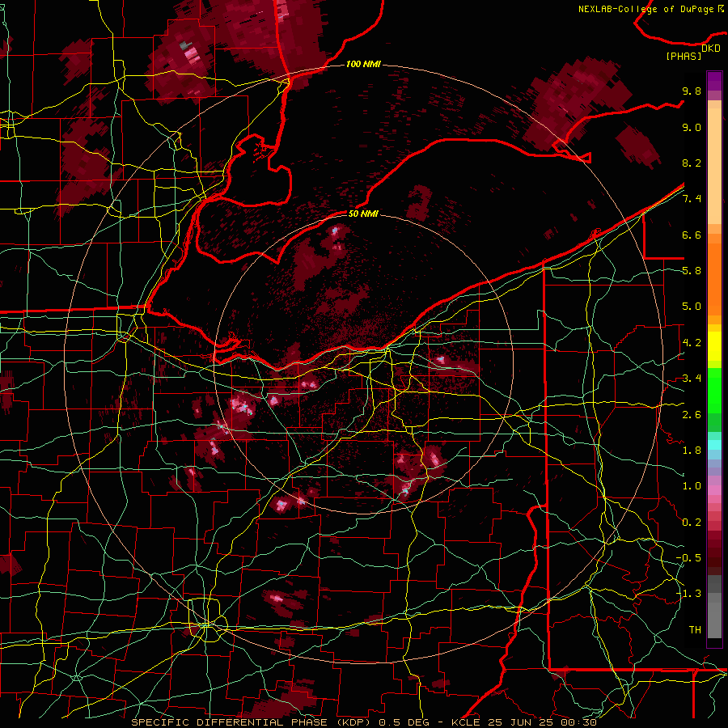Click the 0.2 value on the scale
The image size is (728, 728).
(x=692, y=522)
